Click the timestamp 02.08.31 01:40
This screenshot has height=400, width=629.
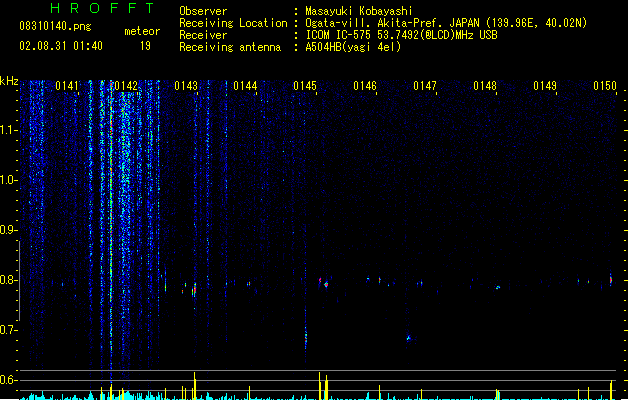click(x=61, y=46)
